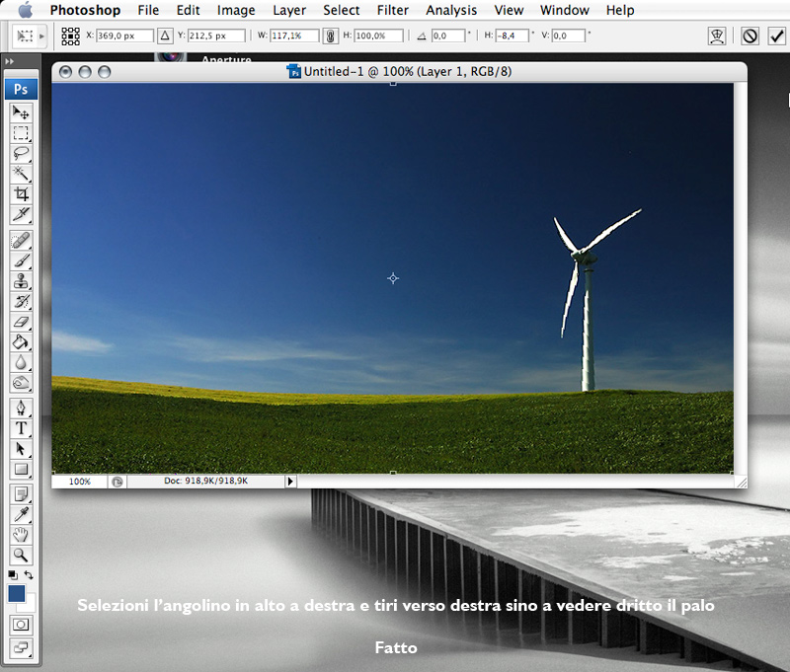Open the Filter menu
Image resolution: width=790 pixels, height=672 pixels.
[x=393, y=10]
